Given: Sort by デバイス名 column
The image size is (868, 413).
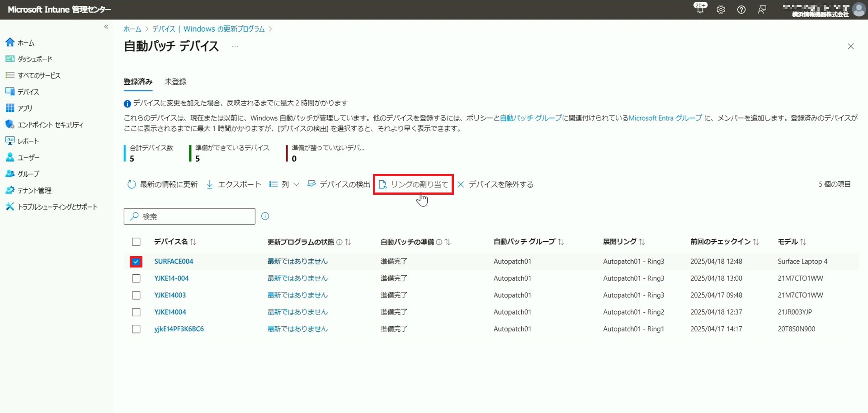Looking at the screenshot, I should (x=175, y=242).
